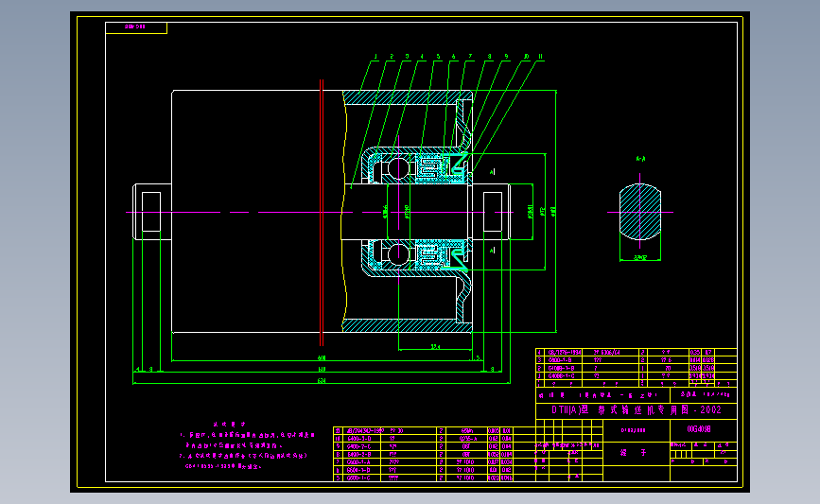Select the hatched A-A shaft cross-section
Viewport: 820px width, 504px height.
coord(640,212)
